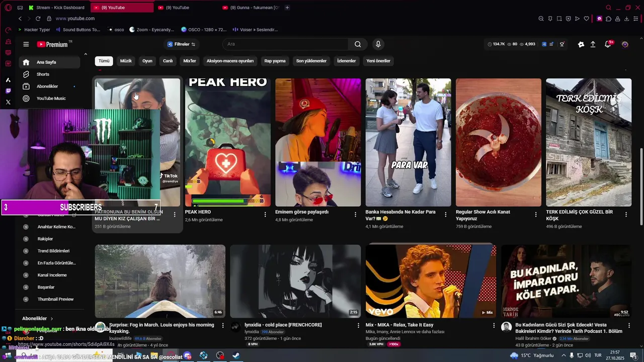Expand the Abonelikler section arrow
This screenshot has height=362, width=644.
click(51, 319)
